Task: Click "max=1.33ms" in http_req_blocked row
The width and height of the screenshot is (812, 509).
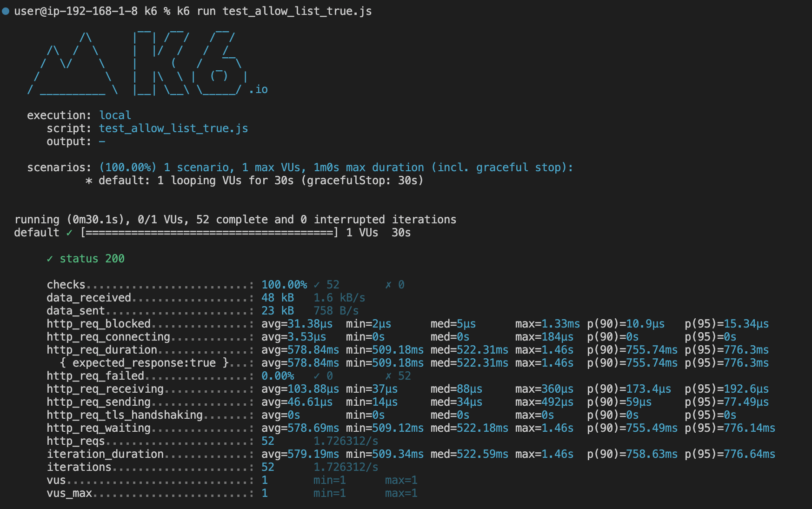Action: click(x=547, y=324)
